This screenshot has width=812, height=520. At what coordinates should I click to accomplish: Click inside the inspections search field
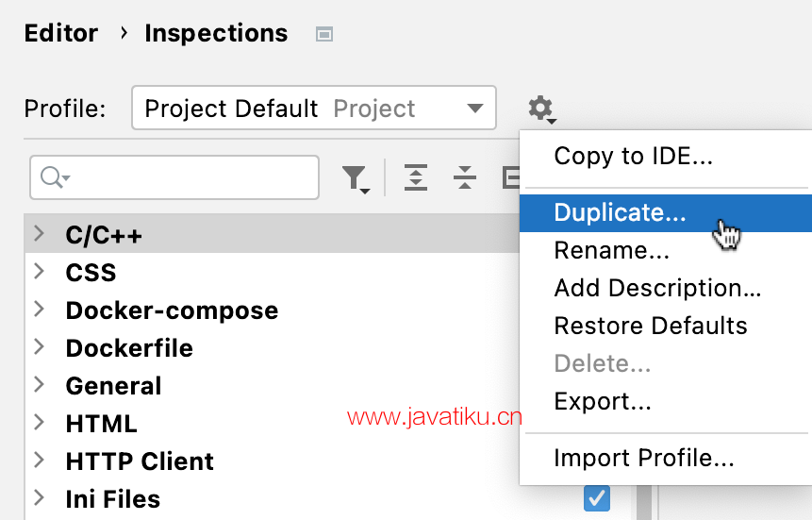[x=174, y=177]
